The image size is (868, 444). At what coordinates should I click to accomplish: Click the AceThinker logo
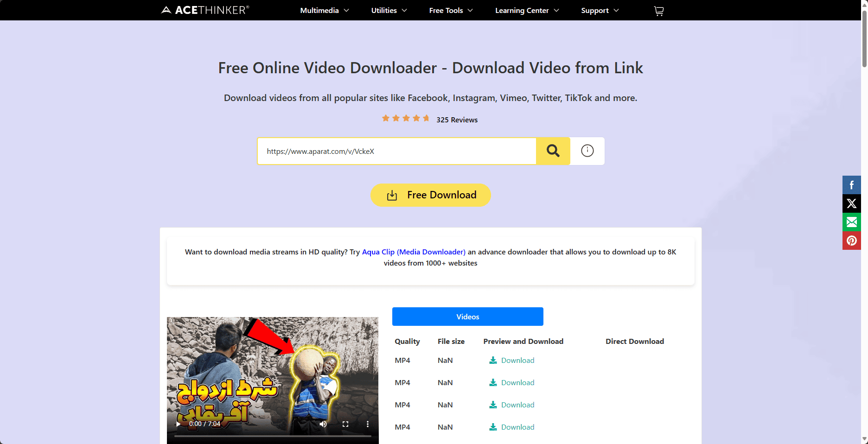pos(204,10)
